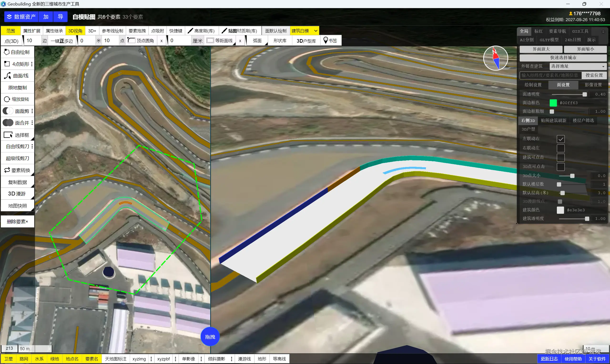Click the 要素转换 feature convert icon
Image resolution: width=610 pixels, height=364 pixels.
tap(7, 170)
